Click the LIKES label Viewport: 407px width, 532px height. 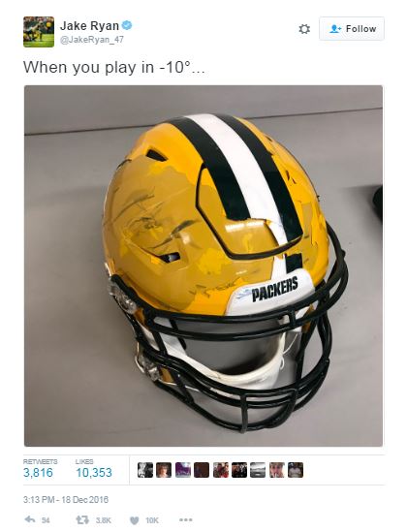point(84,461)
